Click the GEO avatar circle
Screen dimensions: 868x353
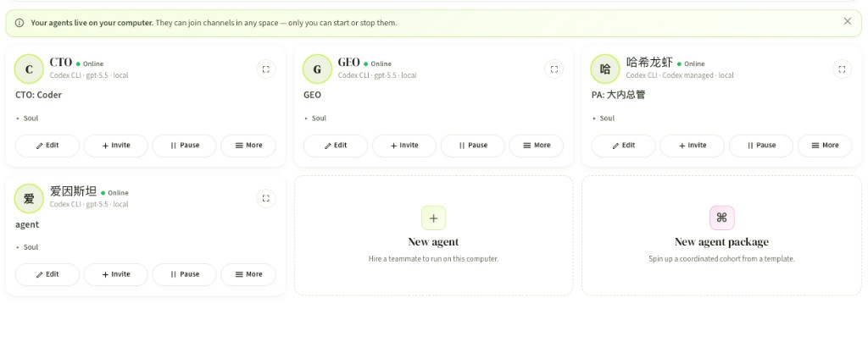click(317, 69)
